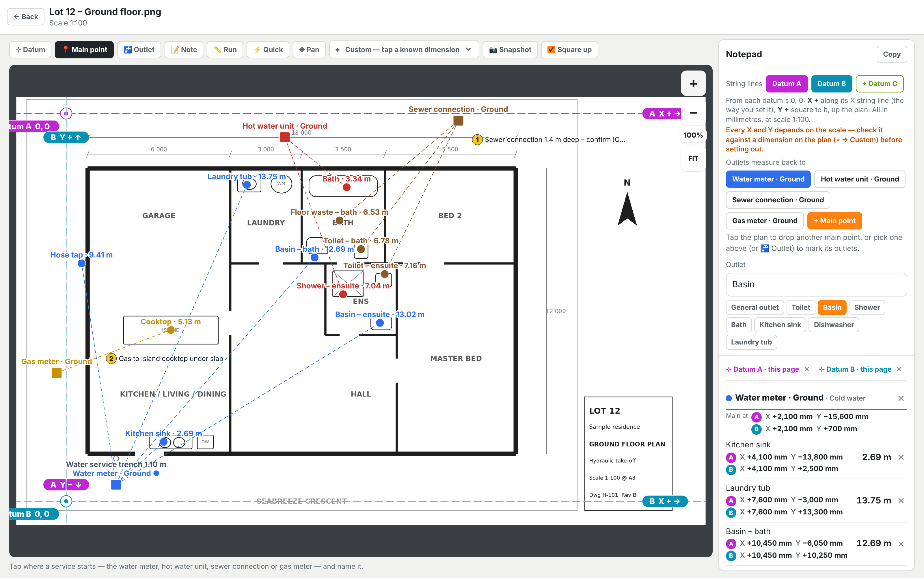Switch to the Pan tool

pos(309,50)
